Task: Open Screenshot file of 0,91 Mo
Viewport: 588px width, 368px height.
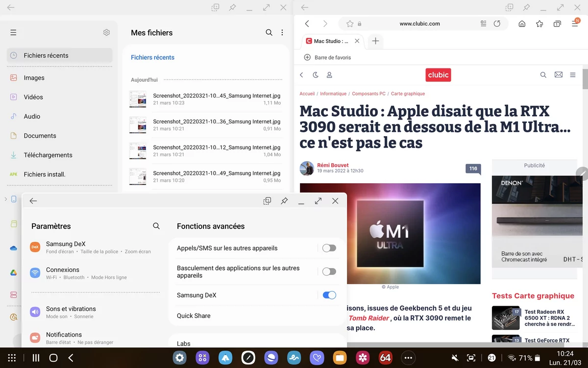Action: coord(205,125)
